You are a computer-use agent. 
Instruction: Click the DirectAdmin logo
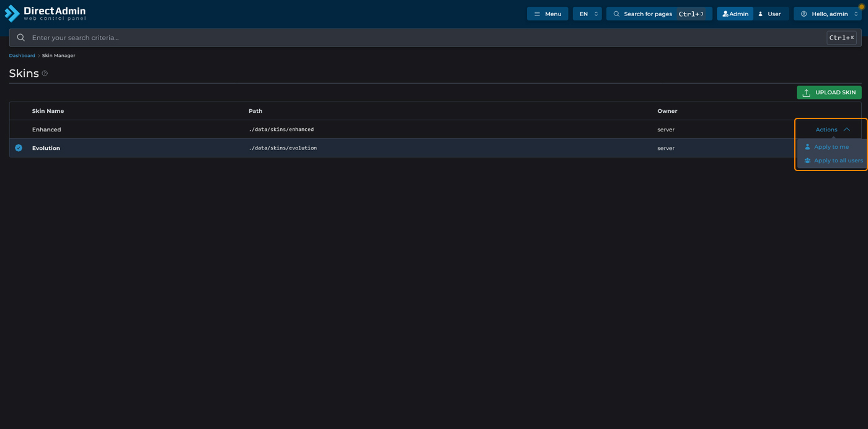tap(45, 14)
